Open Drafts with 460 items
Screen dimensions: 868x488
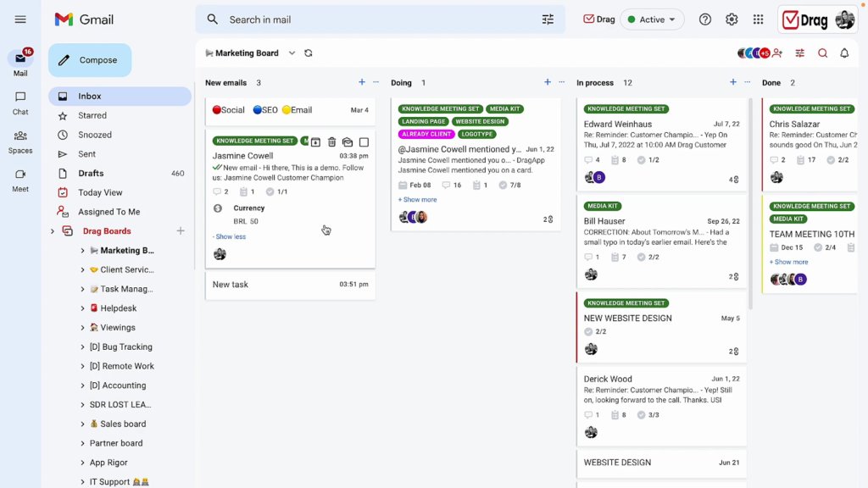(x=120, y=173)
